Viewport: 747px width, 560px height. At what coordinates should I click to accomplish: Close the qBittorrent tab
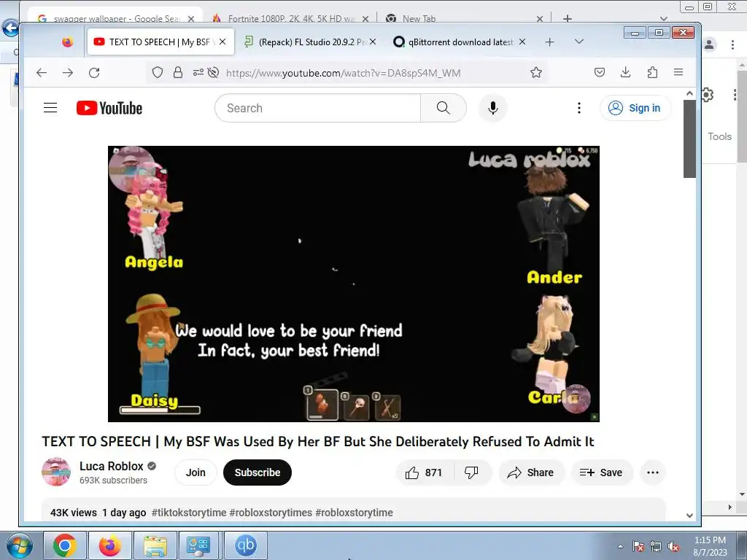coord(522,42)
